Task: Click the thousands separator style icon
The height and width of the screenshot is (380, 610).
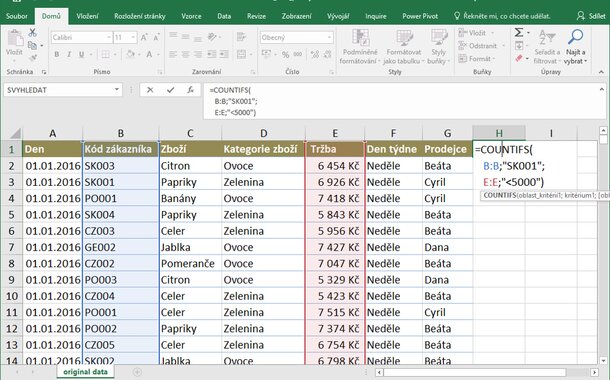Action: tap(298, 54)
